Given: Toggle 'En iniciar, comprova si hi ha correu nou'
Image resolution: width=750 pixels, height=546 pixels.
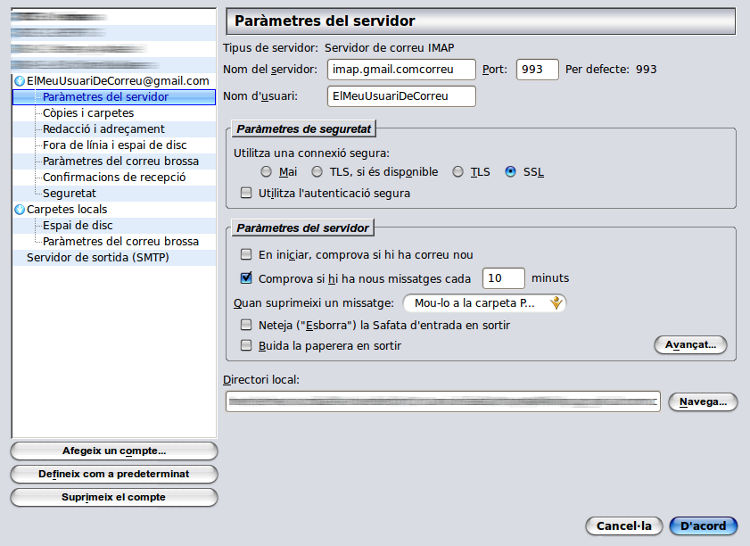Looking at the screenshot, I should (x=247, y=255).
